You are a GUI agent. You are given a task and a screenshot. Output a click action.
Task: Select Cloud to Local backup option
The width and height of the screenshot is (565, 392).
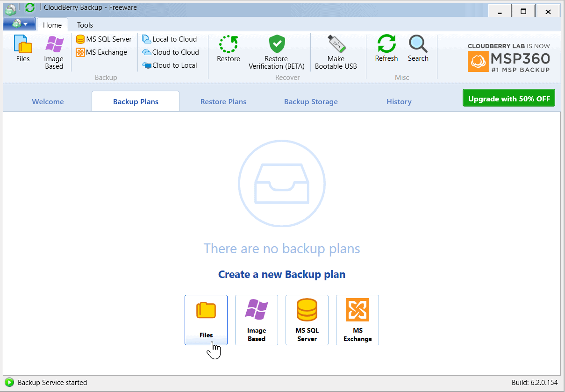(x=170, y=65)
